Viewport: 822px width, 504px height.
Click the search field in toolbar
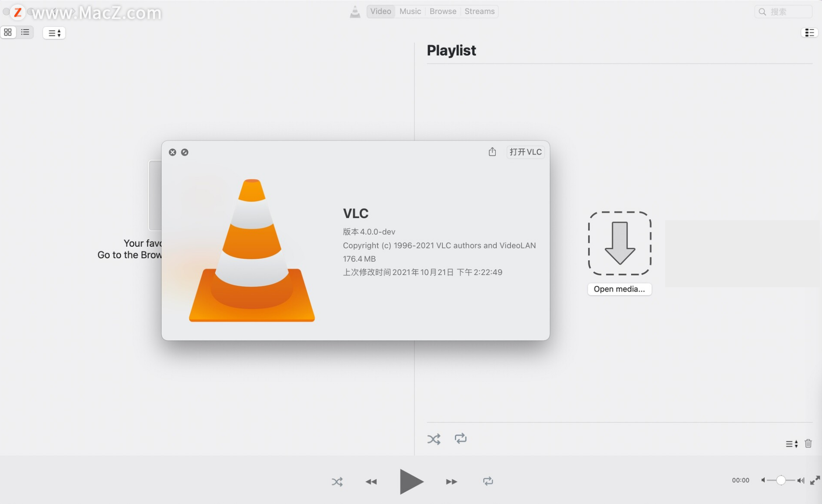click(x=783, y=12)
